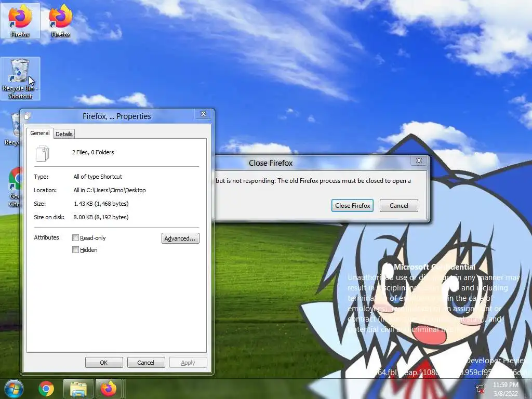Image resolution: width=532 pixels, height=399 pixels.
Task: Cancel the Properties dialog
Action: click(145, 362)
